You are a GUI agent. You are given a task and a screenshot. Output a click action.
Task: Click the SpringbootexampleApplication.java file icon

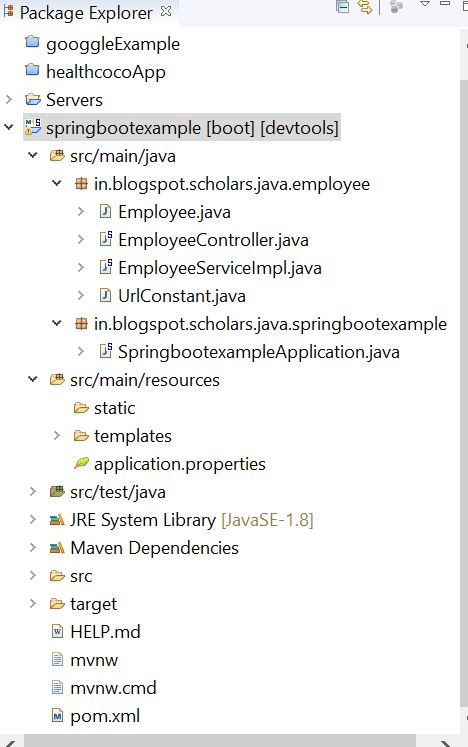pos(106,351)
